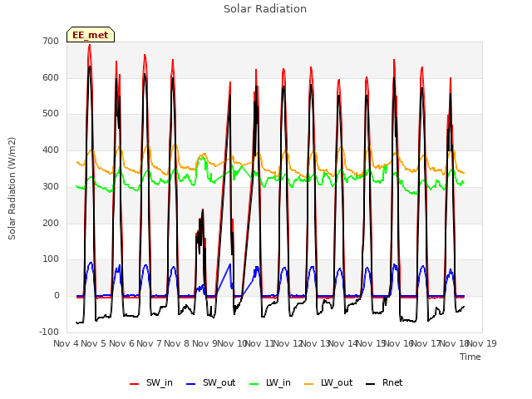
Task: Click the SW_out blue legend swatch
Action: coord(191,384)
